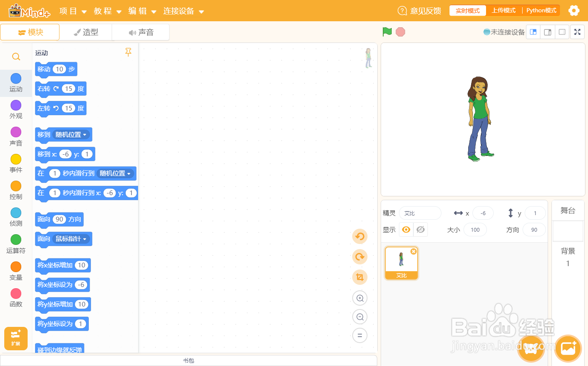Viewport: 588px width, 366px height.
Task: Select the 变量 variables category circle
Action: pos(16,267)
